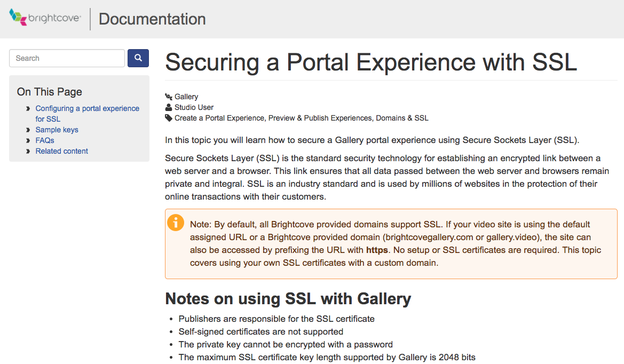Click the chevron bullet beside Sample keys
Viewport: 624px width, 364px height.
28,130
